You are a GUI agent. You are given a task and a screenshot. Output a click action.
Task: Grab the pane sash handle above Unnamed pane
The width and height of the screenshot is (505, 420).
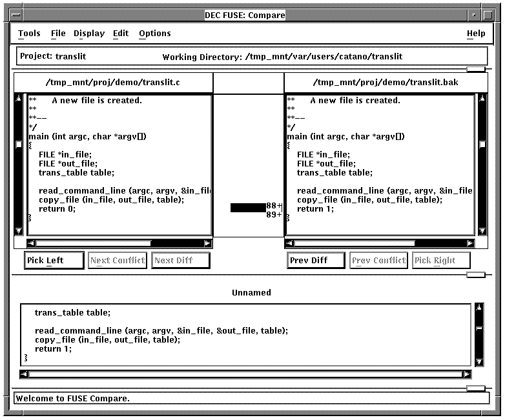(x=475, y=275)
